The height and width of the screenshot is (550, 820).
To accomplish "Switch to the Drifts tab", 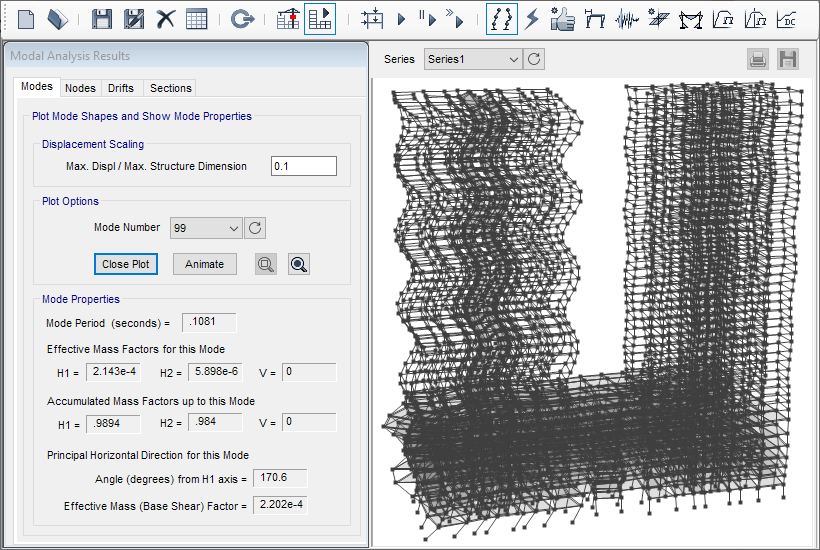I will click(x=121, y=88).
